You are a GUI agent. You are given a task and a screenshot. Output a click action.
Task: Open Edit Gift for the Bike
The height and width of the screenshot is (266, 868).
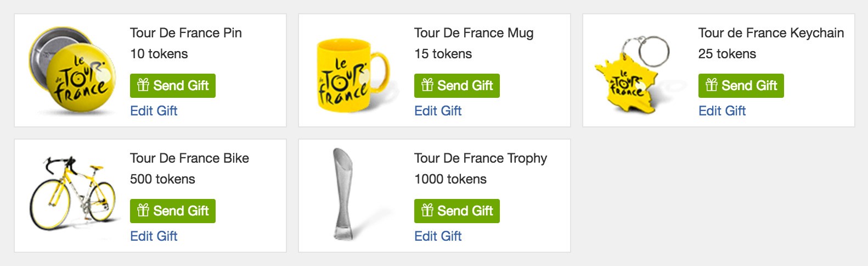pyautogui.click(x=154, y=236)
